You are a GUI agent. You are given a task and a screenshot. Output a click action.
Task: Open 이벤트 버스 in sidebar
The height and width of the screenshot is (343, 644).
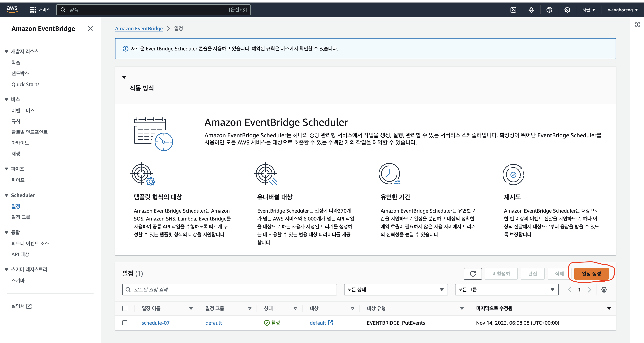click(23, 110)
